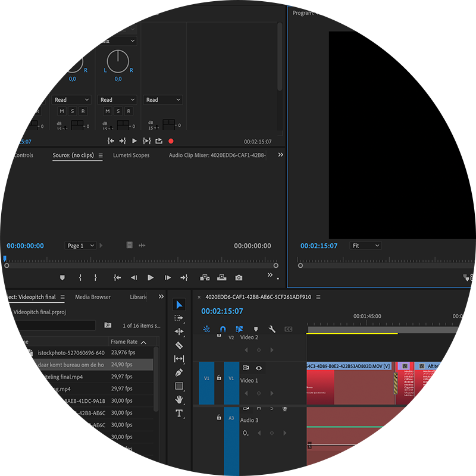The image size is (476, 476).
Task: Pick the Ripple Edit tool
Action: coord(179,331)
